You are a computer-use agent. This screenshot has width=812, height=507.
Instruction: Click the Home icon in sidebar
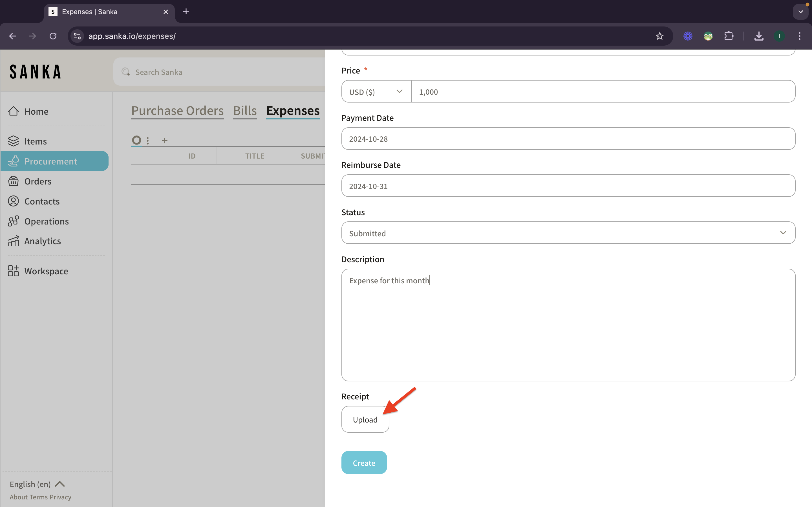[14, 111]
